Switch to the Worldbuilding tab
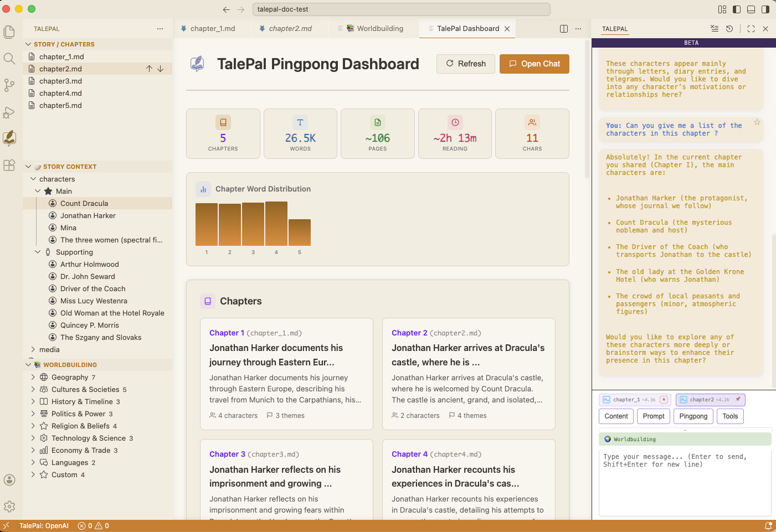This screenshot has height=532, width=776. click(374, 29)
